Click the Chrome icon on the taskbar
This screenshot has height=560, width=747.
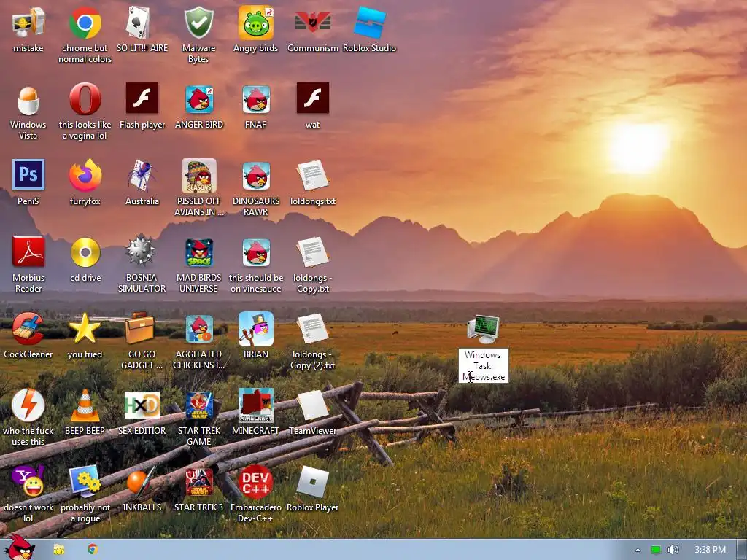point(93,550)
